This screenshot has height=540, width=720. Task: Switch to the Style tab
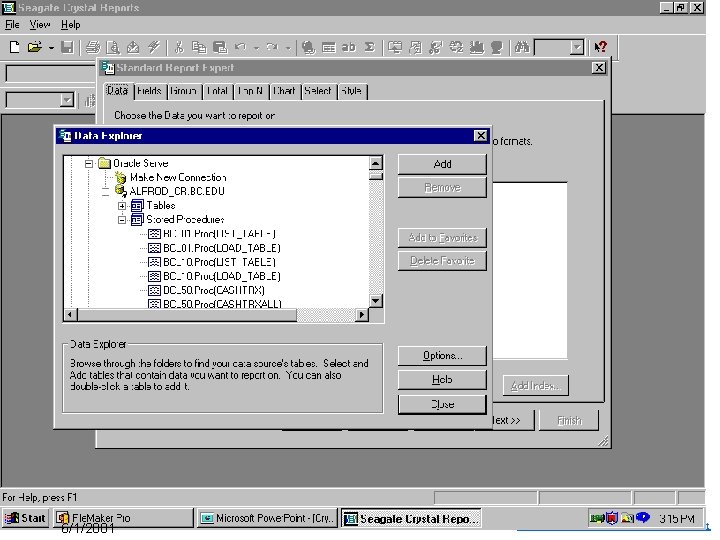352,91
